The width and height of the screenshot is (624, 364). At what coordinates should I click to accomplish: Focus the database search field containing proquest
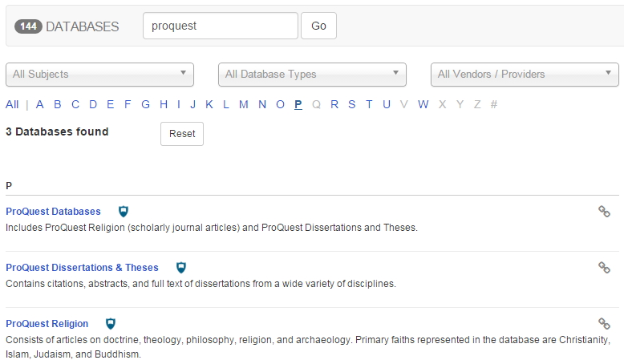point(221,26)
